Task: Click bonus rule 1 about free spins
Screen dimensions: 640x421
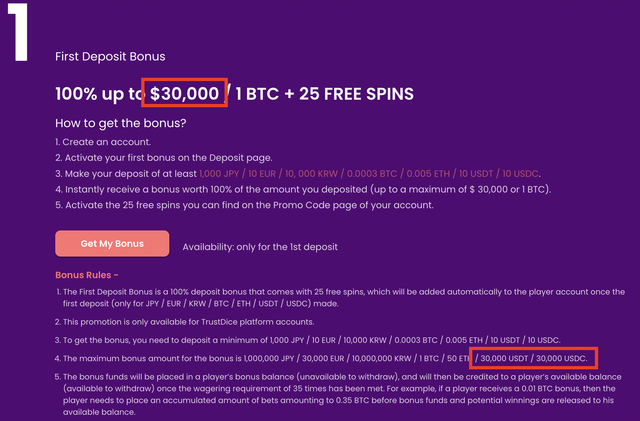Action: (340, 298)
